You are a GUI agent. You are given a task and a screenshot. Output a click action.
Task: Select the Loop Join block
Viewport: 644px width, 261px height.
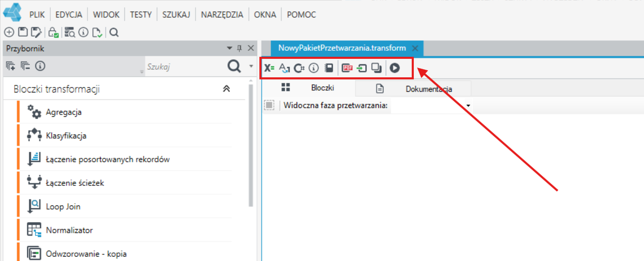125,206
